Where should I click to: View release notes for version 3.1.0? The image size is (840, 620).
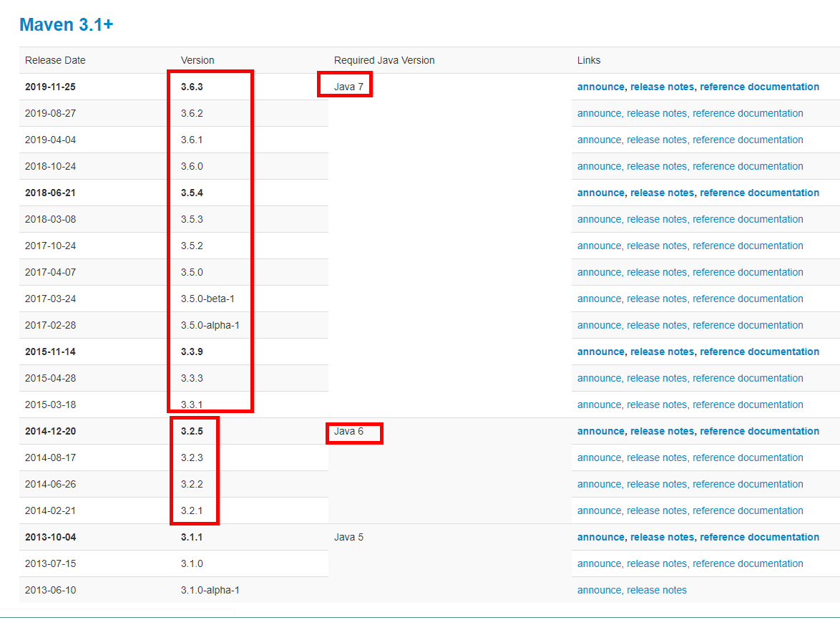657,564
